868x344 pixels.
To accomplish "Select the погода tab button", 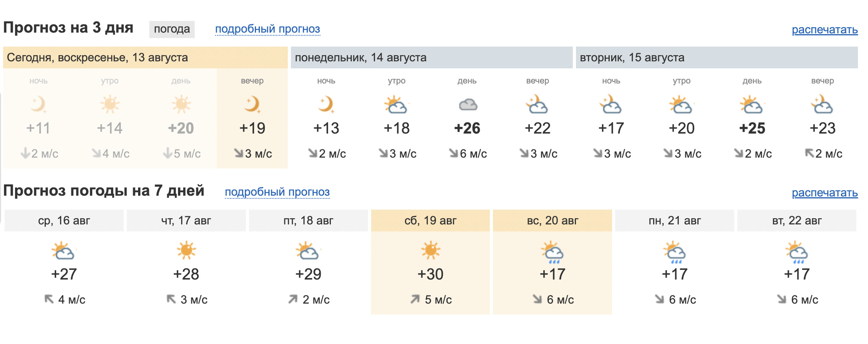I will [172, 29].
